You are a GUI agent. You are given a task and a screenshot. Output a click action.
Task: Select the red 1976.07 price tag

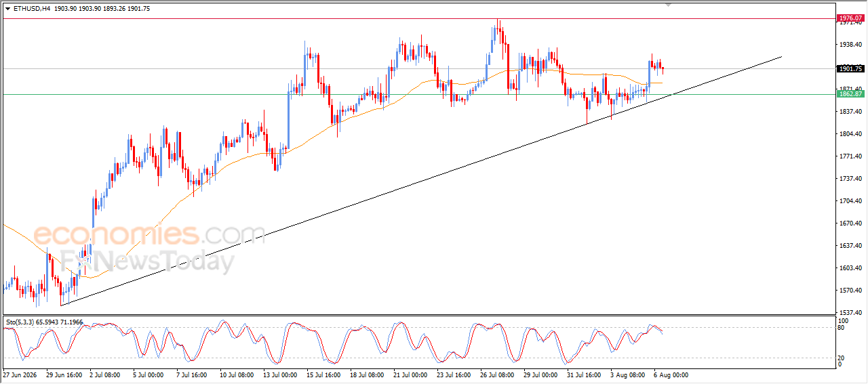coord(850,18)
